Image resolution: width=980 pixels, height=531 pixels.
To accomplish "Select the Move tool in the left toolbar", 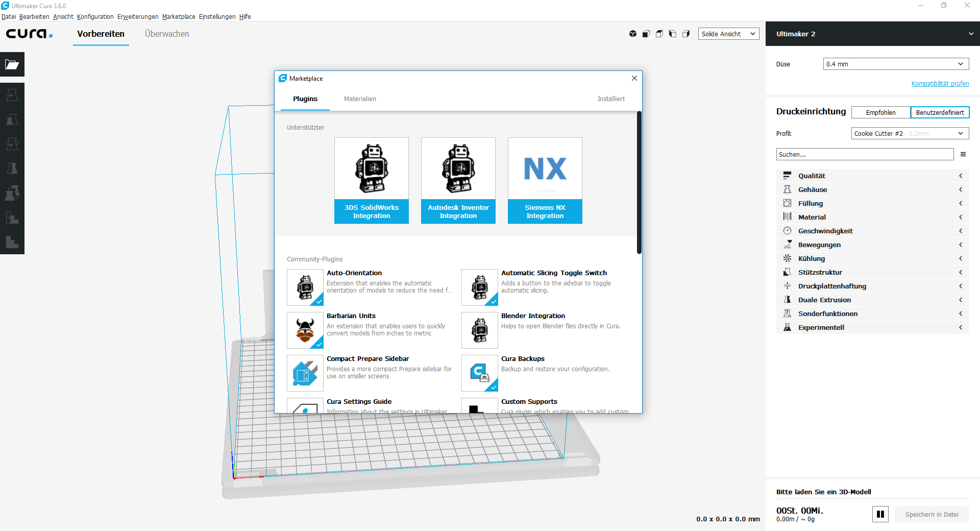I will 12,95.
